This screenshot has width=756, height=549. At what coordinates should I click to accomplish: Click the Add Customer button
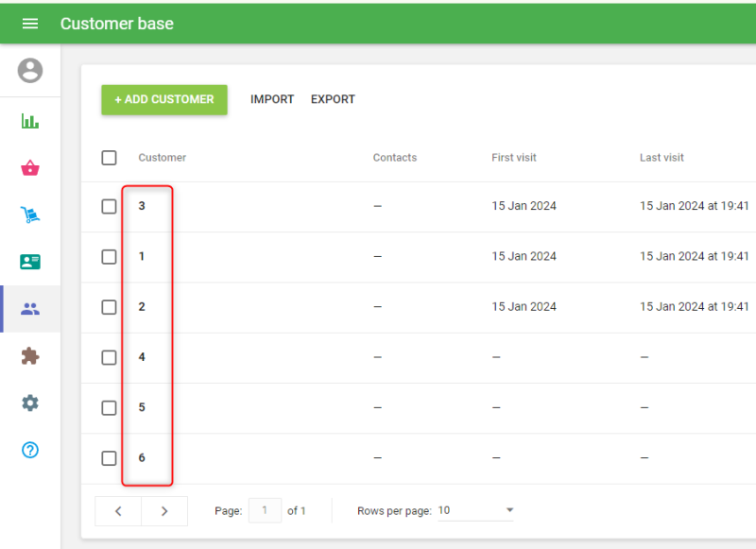coord(164,99)
